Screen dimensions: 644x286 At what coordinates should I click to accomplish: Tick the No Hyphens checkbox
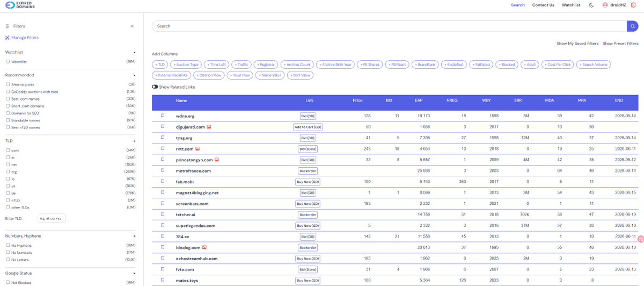coord(8,245)
